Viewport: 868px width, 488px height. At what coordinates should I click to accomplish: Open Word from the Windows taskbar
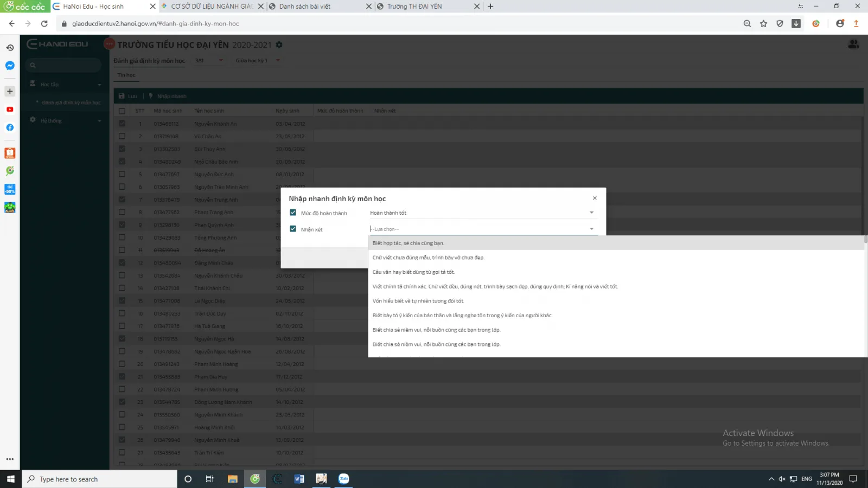[x=299, y=479]
